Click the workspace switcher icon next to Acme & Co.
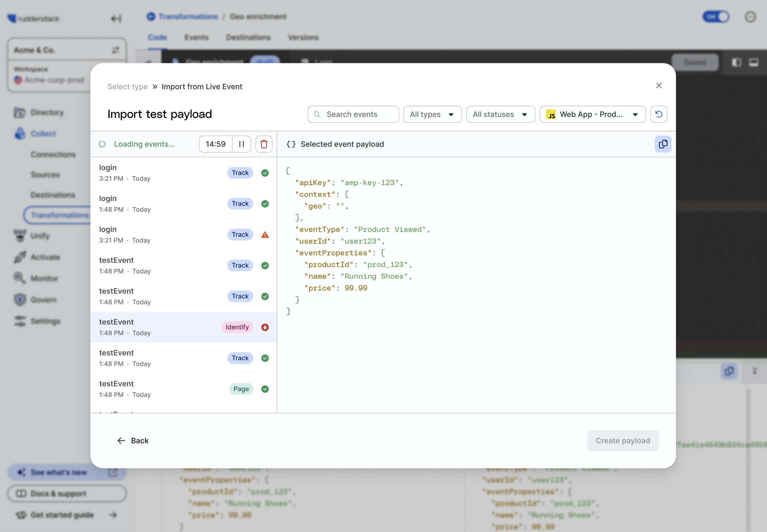The height and width of the screenshot is (532, 767). (x=115, y=50)
